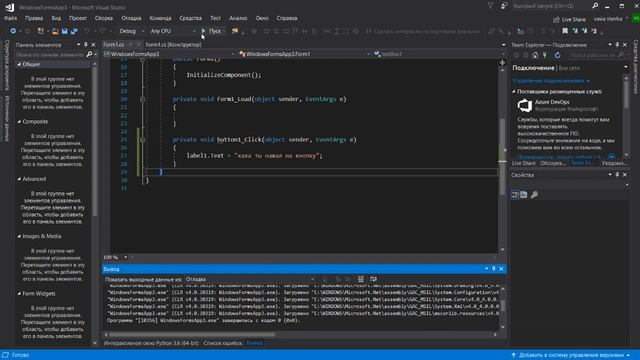Open the WindowsFormsApp3 project scope dropdown
The image size is (640, 360).
coord(169,54)
